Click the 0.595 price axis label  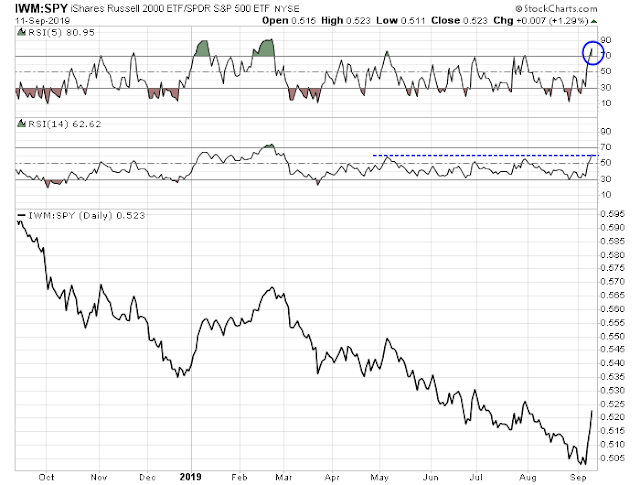[x=612, y=214]
